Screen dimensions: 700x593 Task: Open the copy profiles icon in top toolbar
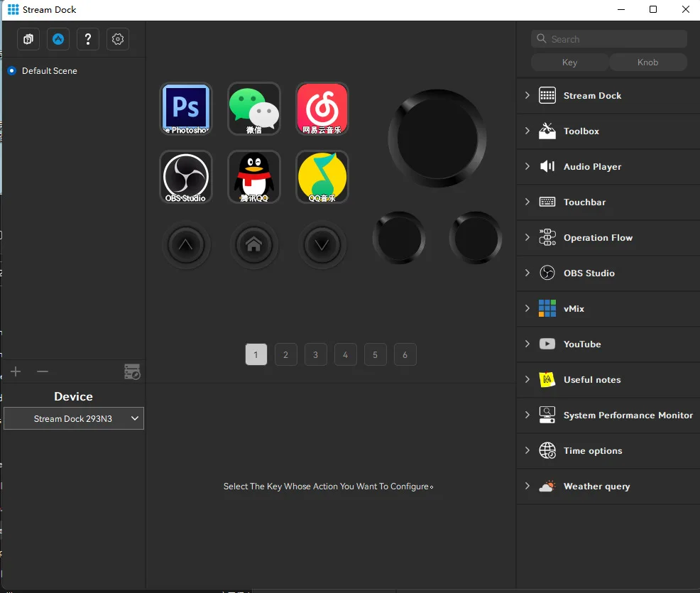click(x=28, y=39)
